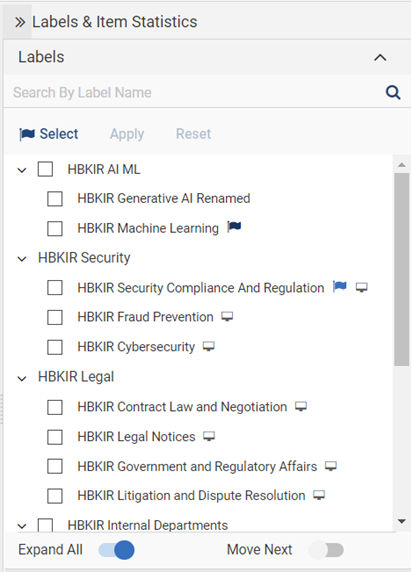Click monitor icon beside HBKIR Fraud Prevention
The width and height of the screenshot is (413, 572).
coord(227,316)
